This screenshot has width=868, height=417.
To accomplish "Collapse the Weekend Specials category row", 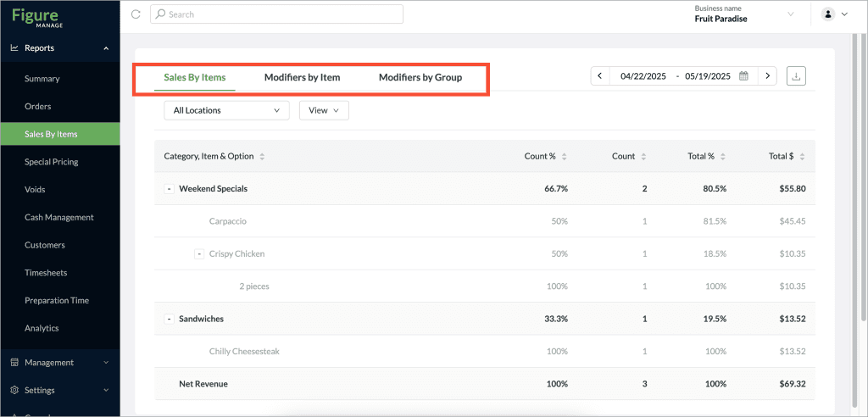I will (x=169, y=189).
